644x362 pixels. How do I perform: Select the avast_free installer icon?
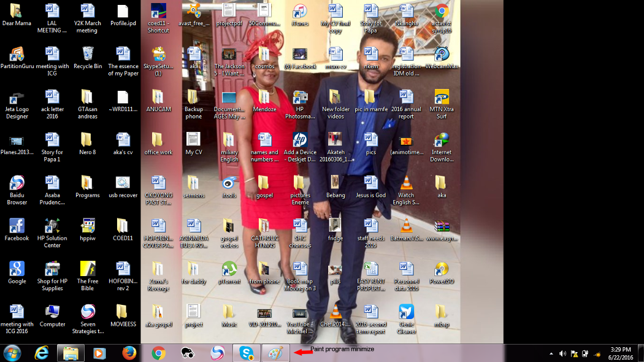coord(194,15)
